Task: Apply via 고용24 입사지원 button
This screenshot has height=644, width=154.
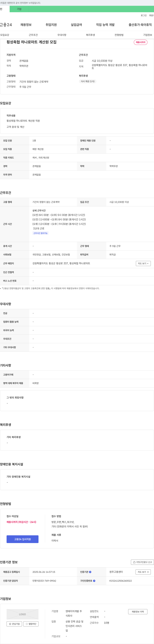Action: (x=22, y=539)
